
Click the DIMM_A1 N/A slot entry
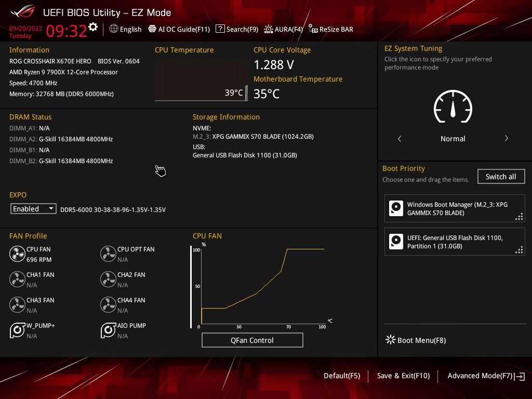(x=30, y=128)
